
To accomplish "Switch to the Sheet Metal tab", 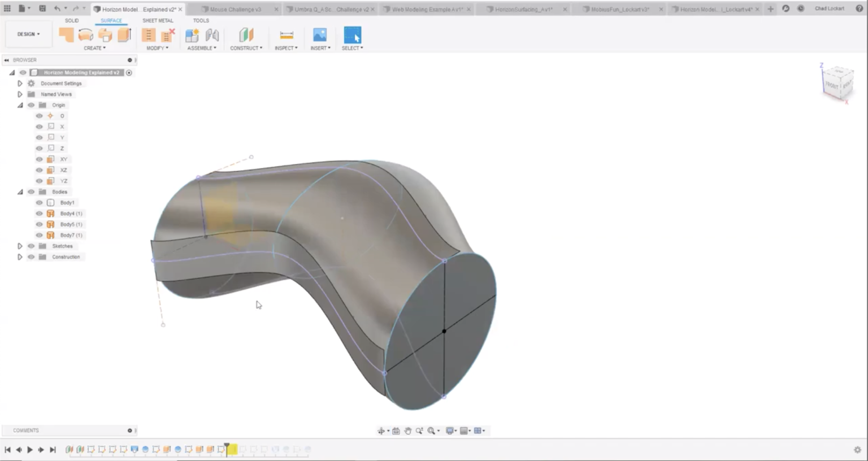I will pos(158,20).
